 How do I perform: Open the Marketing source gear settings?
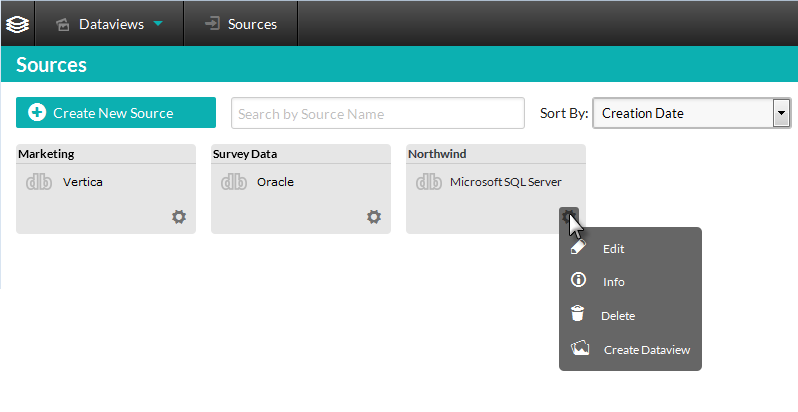(179, 217)
